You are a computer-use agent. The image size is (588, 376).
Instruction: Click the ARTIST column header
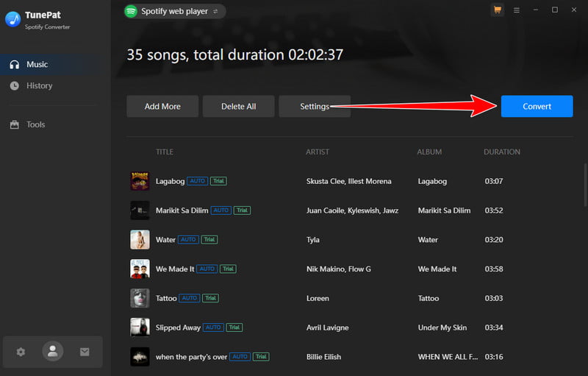318,152
